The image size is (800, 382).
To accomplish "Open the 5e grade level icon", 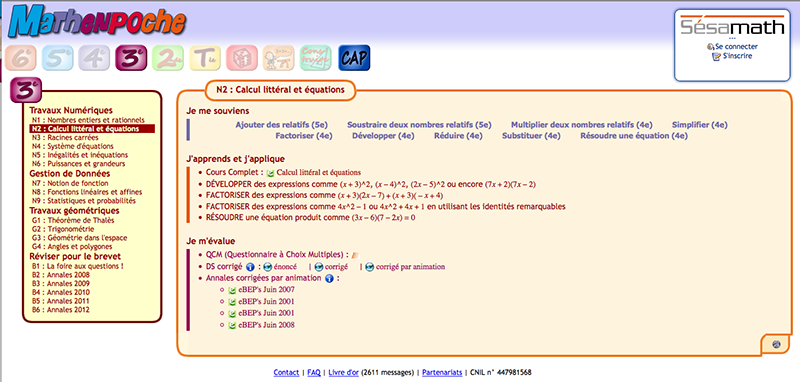I will click(58, 58).
